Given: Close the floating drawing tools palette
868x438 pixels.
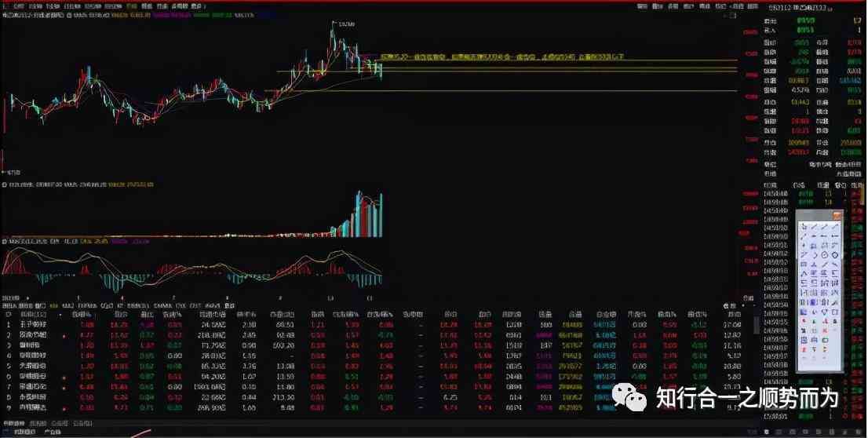Looking at the screenshot, I should point(837,215).
